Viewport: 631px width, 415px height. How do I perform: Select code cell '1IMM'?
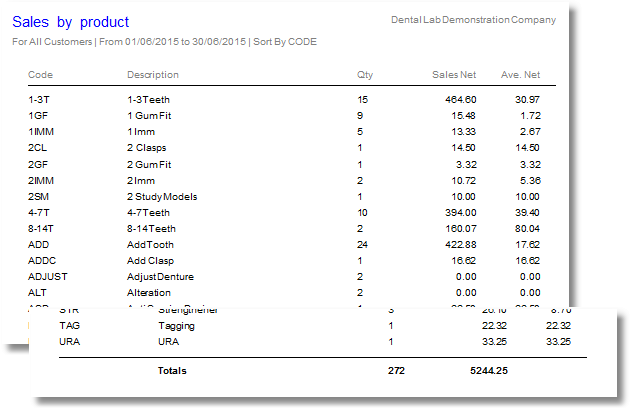[41, 132]
